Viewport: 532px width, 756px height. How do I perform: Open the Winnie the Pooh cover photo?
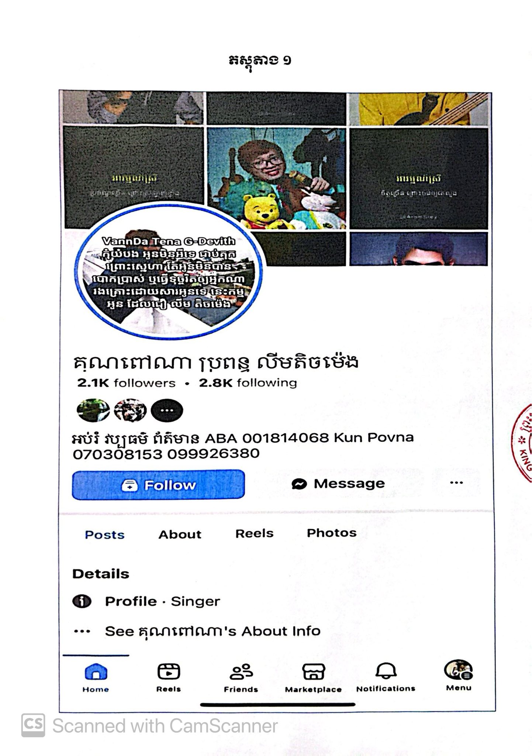tap(277, 178)
